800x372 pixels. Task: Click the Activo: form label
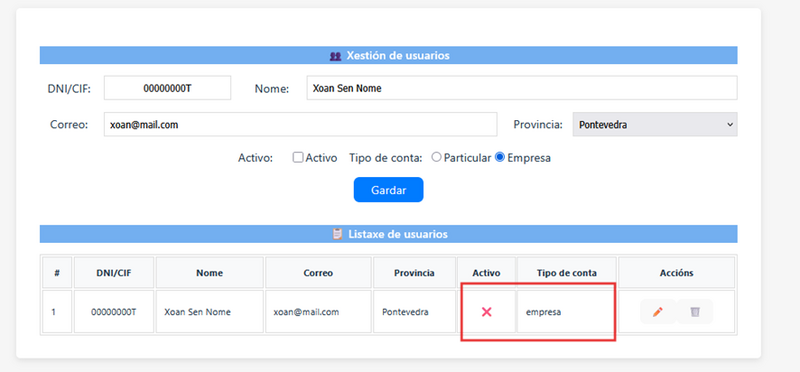[x=256, y=158]
